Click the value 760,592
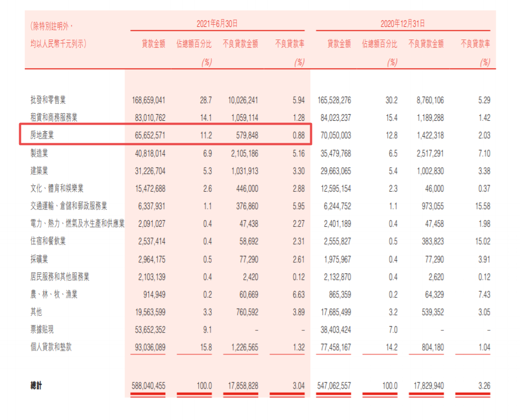The height and width of the screenshot is (420, 520). tap(247, 312)
